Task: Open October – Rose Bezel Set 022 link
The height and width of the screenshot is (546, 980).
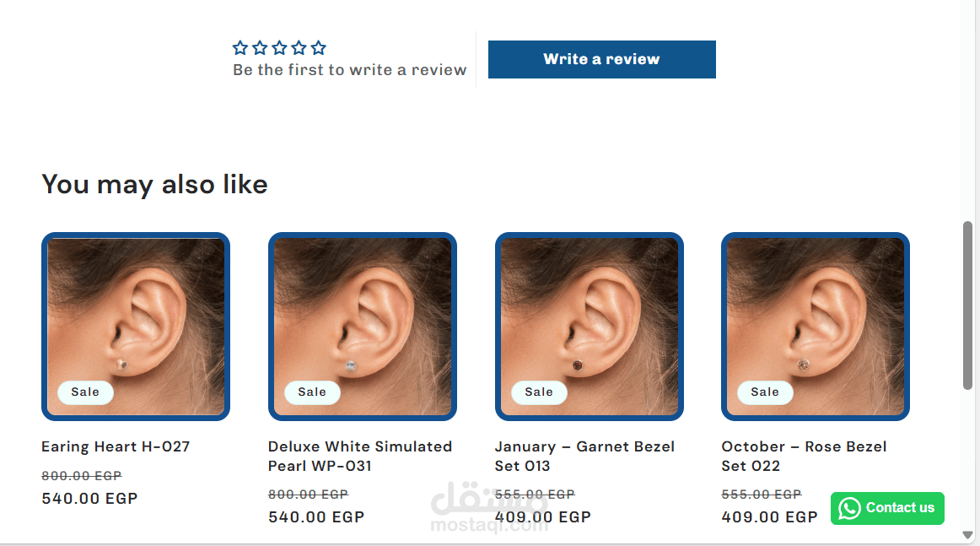Action: [x=804, y=456]
